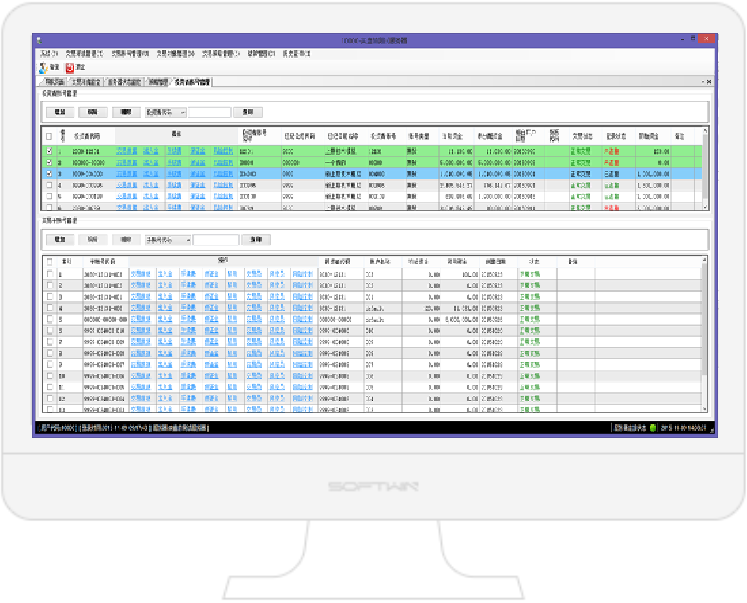
Task: Click the lower panel's search input field
Action: [x=216, y=240]
